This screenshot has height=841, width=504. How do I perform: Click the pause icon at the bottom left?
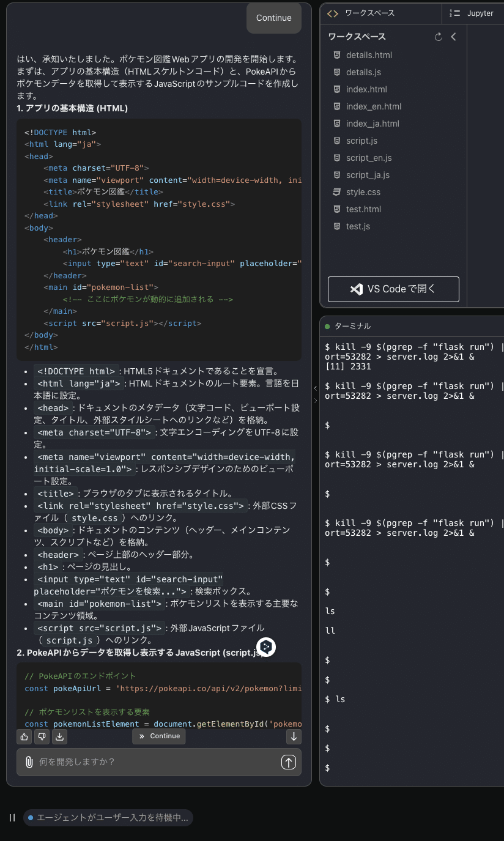click(12, 817)
